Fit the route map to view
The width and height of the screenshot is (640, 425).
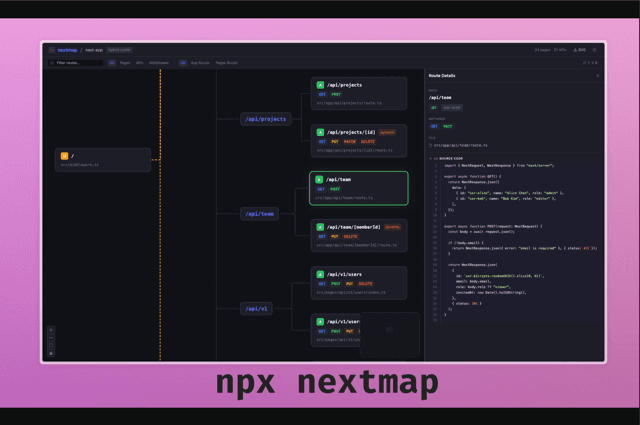point(51,345)
